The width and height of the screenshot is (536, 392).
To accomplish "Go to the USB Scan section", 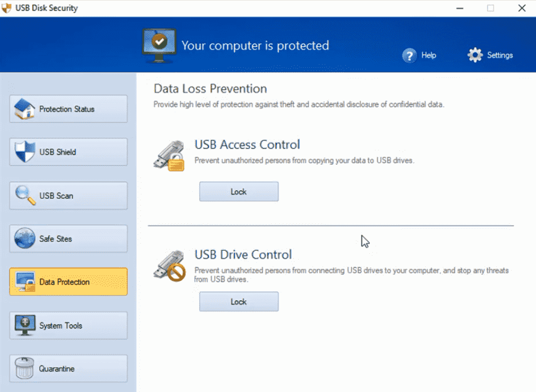I will tap(68, 195).
